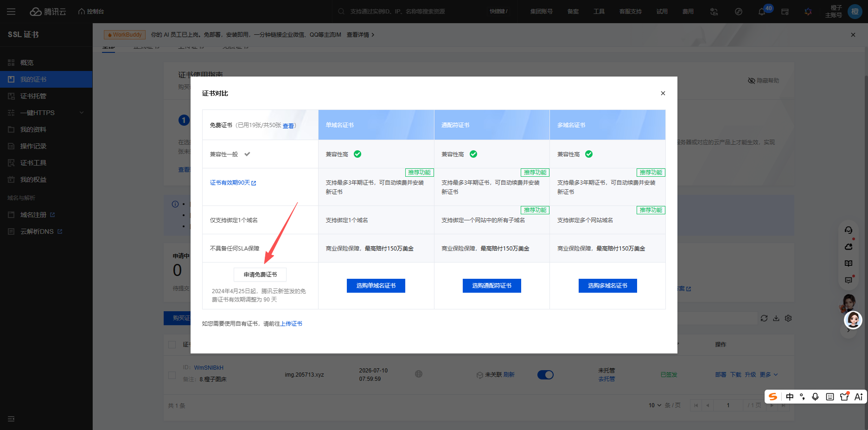The width and height of the screenshot is (868, 430).
Task: Click the headset customer service icon
Action: [x=849, y=230]
